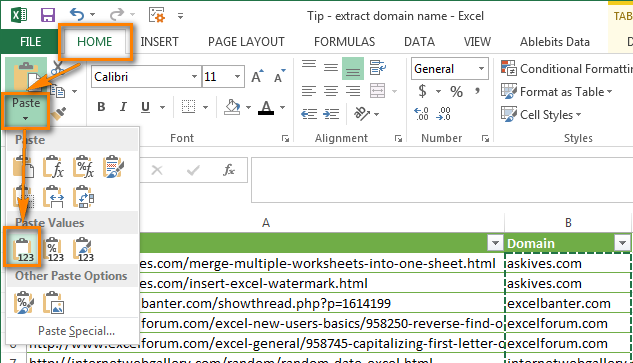Click the Accounting dollar format icon
The image size is (633, 363).
[x=422, y=91]
